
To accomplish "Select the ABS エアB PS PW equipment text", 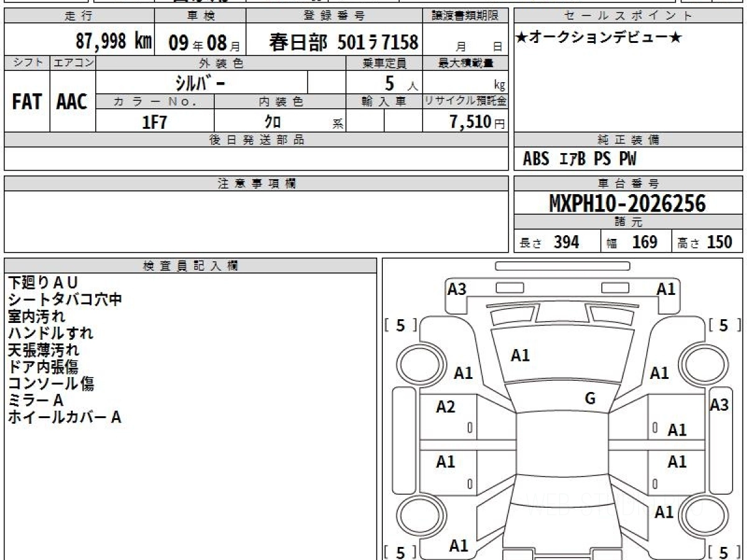I will (580, 159).
